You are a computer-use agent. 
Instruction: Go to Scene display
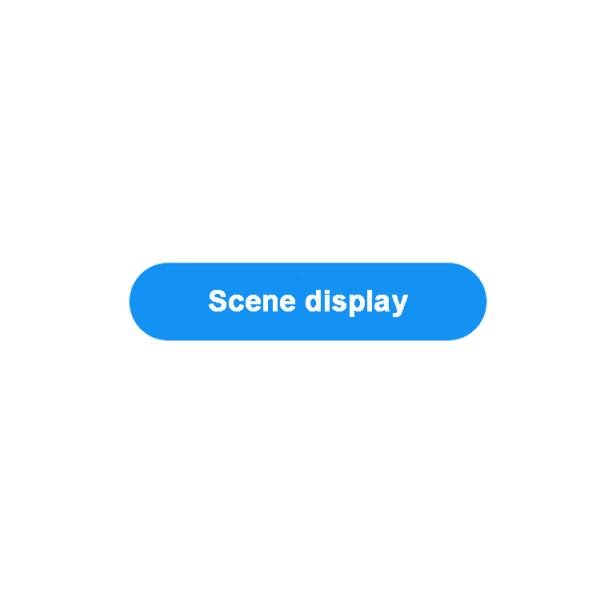308,302
